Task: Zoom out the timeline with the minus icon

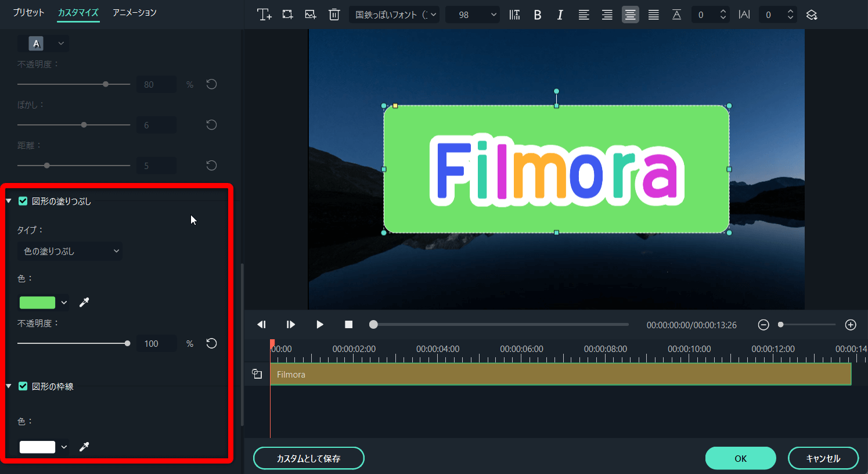Action: 763,325
